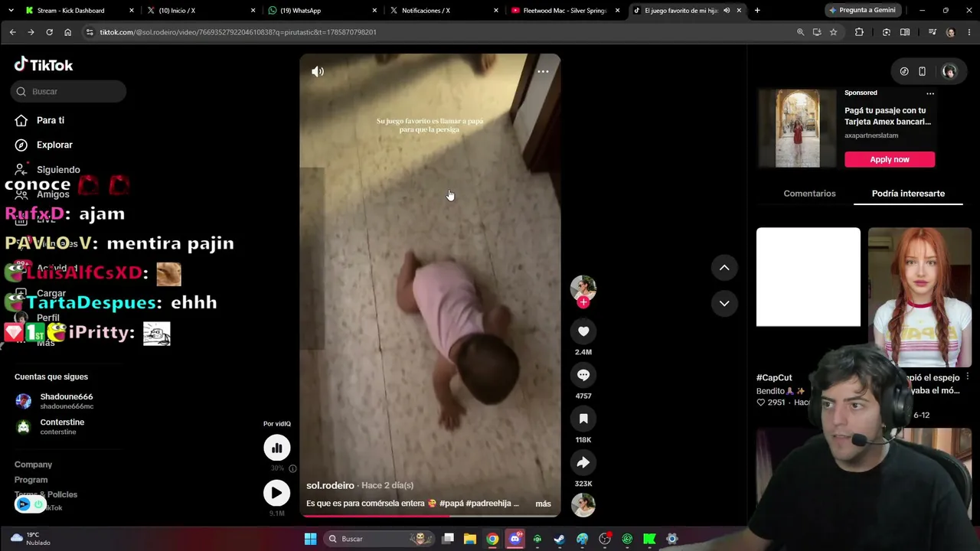Expand the Company footer section

coord(33,465)
